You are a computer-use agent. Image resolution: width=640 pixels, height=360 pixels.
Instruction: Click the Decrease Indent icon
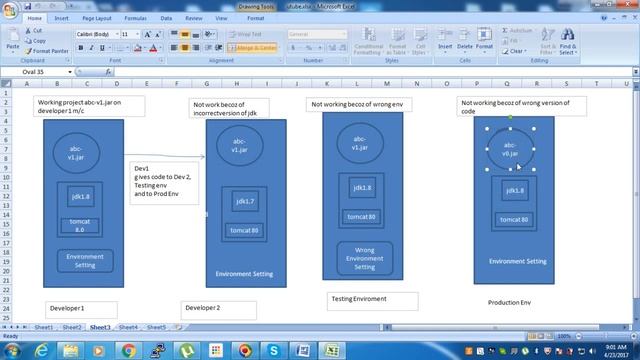[x=208, y=48]
